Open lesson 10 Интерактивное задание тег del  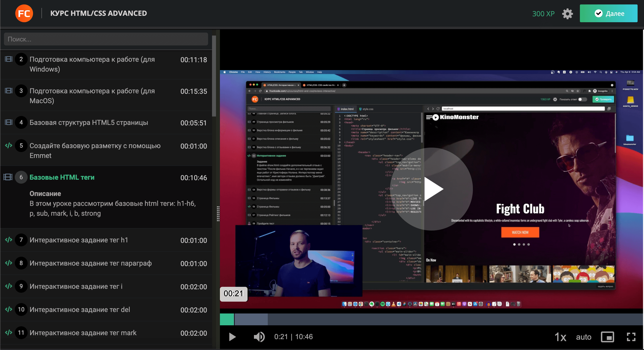tap(106, 310)
